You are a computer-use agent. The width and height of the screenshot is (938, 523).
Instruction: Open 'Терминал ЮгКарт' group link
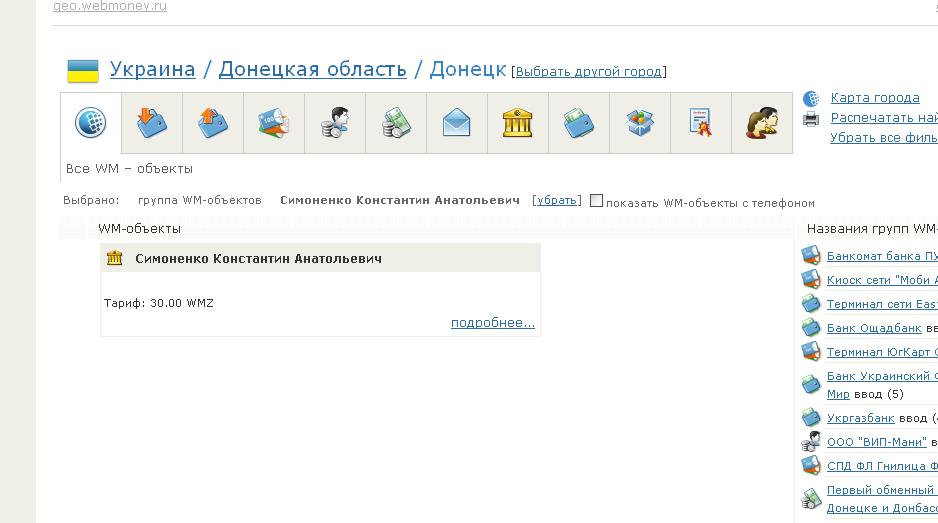pos(882,352)
